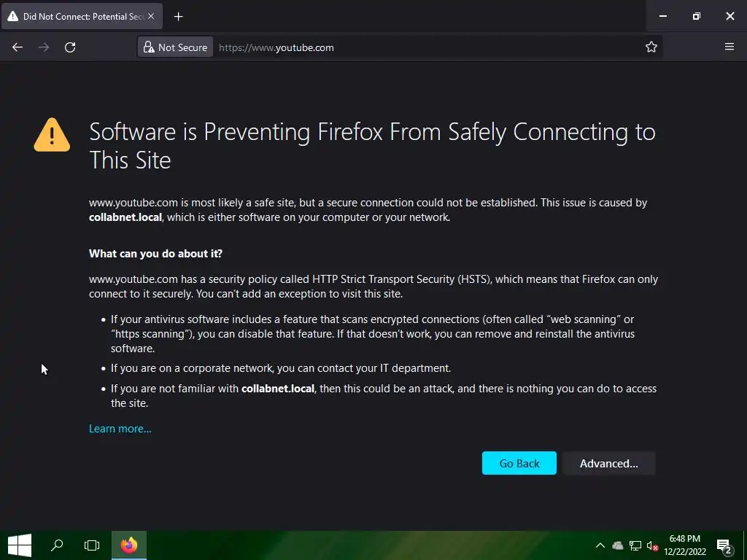Bookmark this page with the star icon
This screenshot has width=747, height=560.
pos(651,47)
